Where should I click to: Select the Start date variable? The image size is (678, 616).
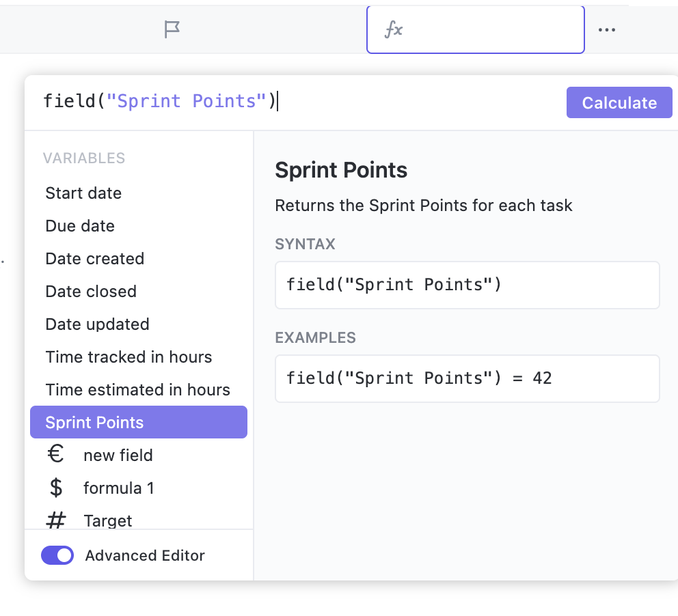83,193
